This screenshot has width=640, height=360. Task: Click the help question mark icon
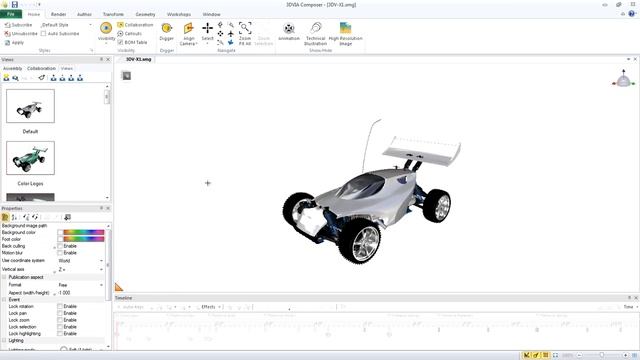click(632, 14)
